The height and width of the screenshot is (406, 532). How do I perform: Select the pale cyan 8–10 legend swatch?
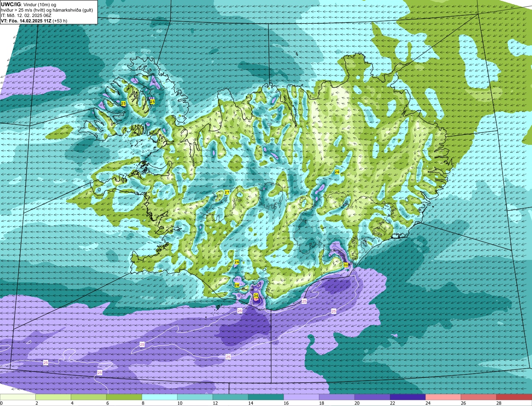click(160, 397)
